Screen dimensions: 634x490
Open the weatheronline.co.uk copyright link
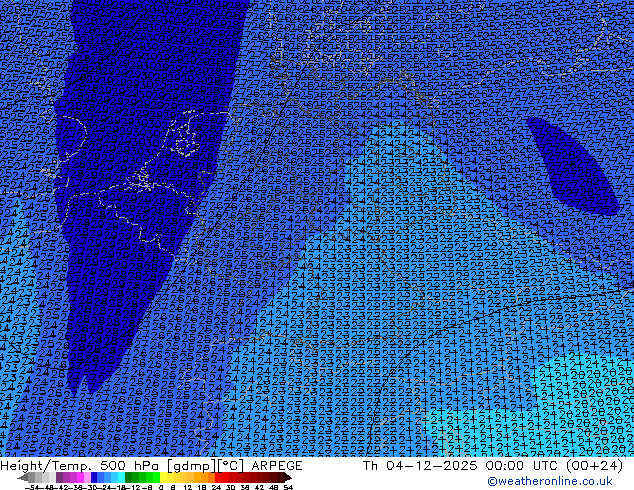[x=550, y=481]
